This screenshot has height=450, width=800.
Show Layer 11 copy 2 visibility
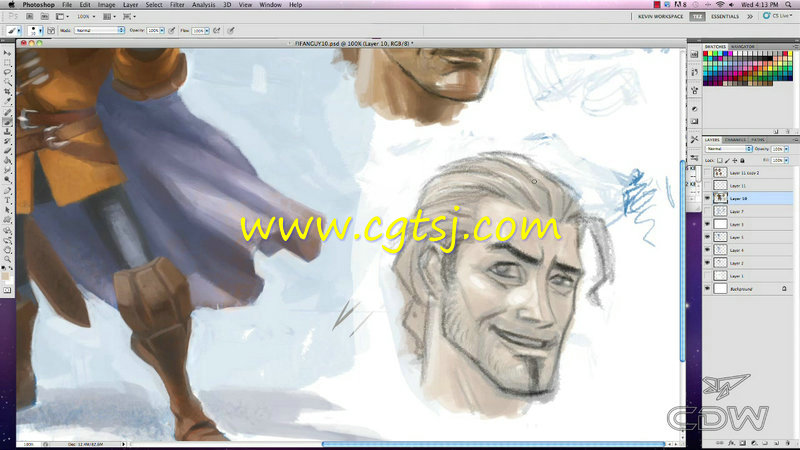(707, 172)
